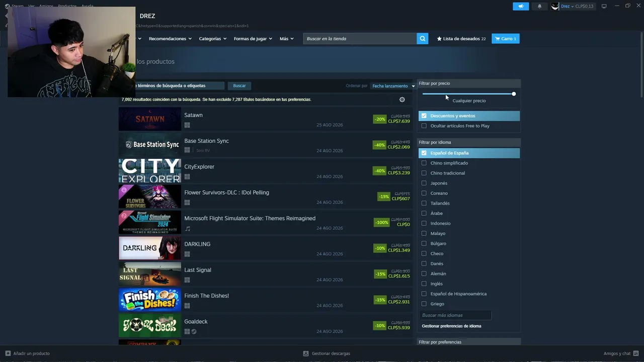Click the DREZ account avatar

tap(555, 6)
